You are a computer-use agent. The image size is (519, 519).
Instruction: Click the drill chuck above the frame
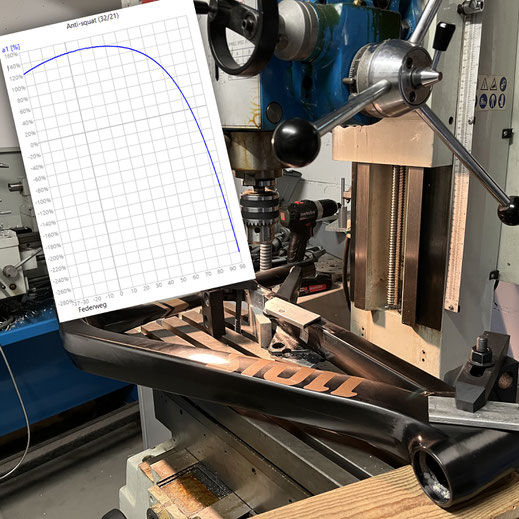pyautogui.click(x=260, y=210)
